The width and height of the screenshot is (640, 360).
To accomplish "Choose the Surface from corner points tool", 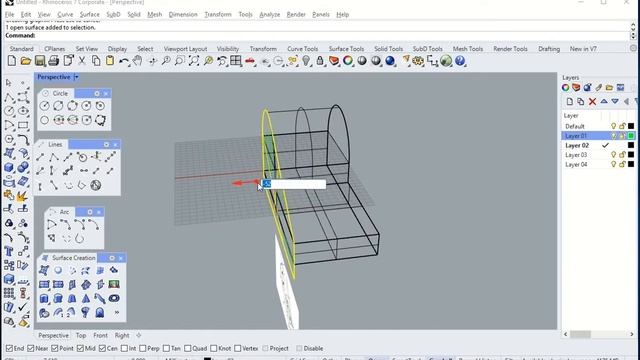I will pos(44,270).
